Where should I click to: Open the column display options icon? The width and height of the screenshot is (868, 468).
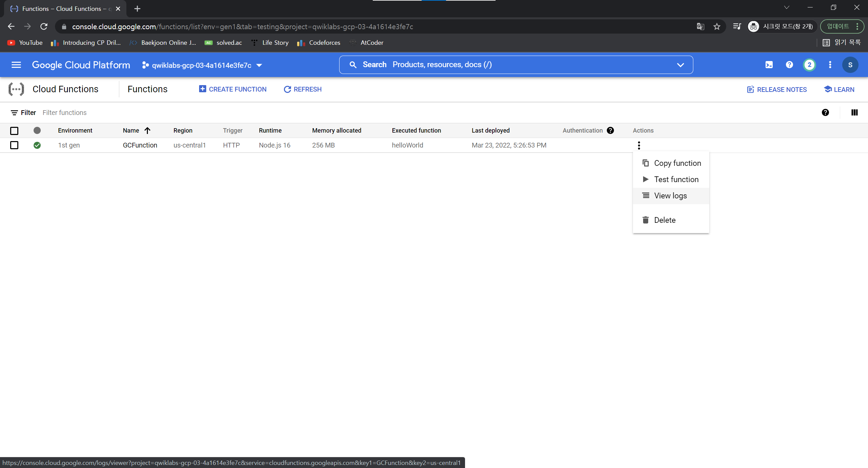point(854,113)
